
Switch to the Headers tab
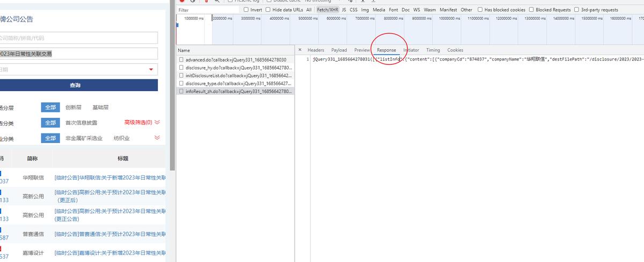(x=316, y=50)
